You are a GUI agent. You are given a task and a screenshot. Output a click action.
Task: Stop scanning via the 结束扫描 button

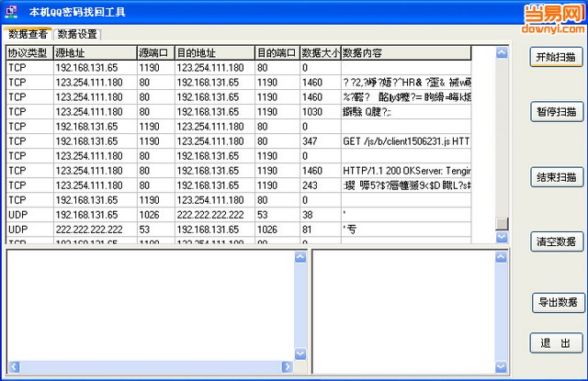click(557, 177)
